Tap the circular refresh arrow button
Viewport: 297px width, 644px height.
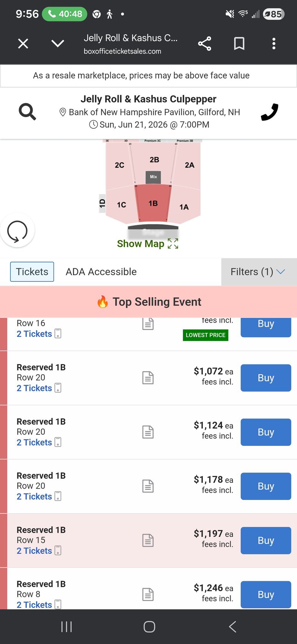(18, 230)
